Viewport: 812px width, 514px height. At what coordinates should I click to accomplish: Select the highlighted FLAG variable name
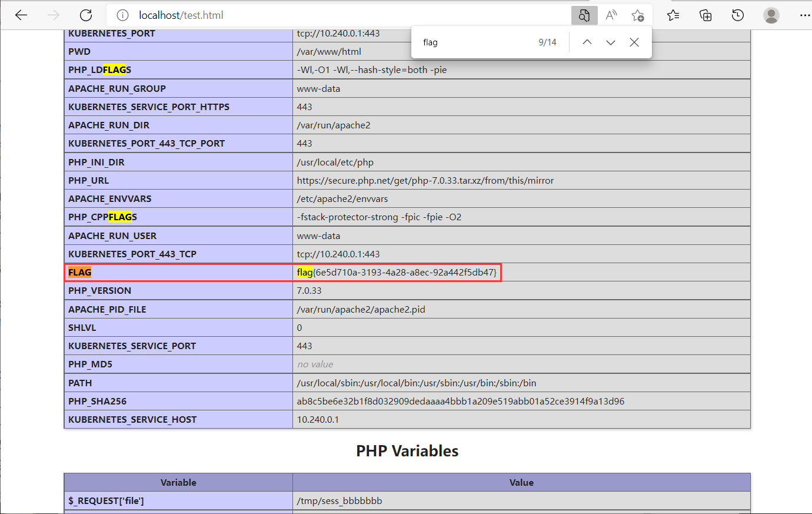pyautogui.click(x=79, y=273)
